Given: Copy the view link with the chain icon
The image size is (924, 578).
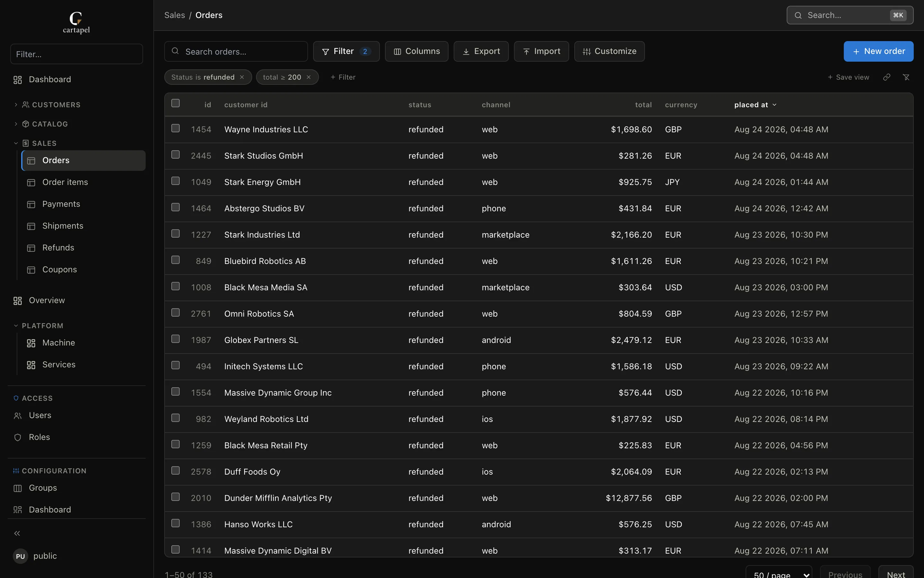Looking at the screenshot, I should [x=886, y=77].
